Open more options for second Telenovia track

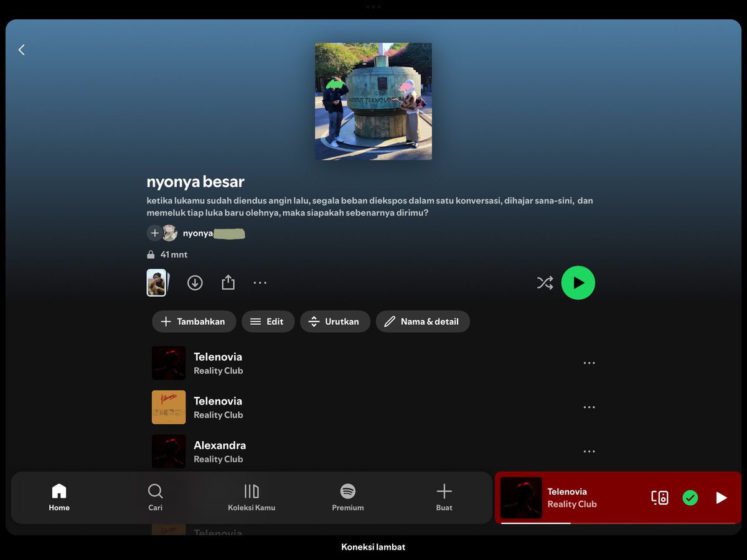(x=589, y=407)
